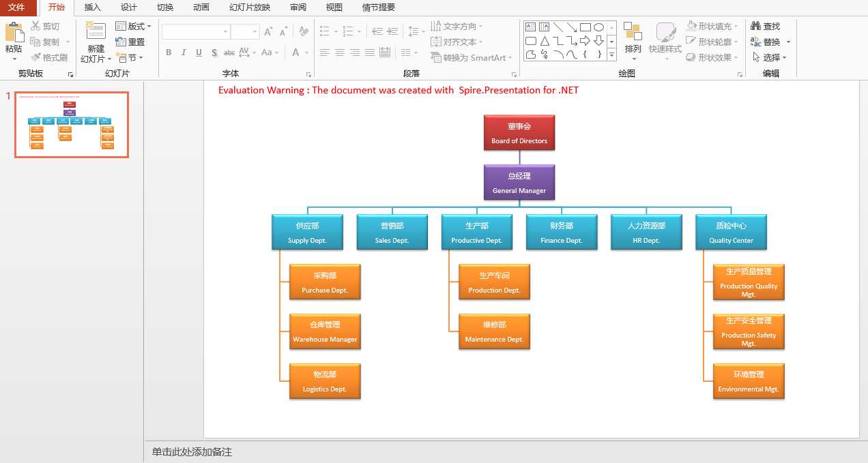Center text in paragraph group

[x=340, y=53]
